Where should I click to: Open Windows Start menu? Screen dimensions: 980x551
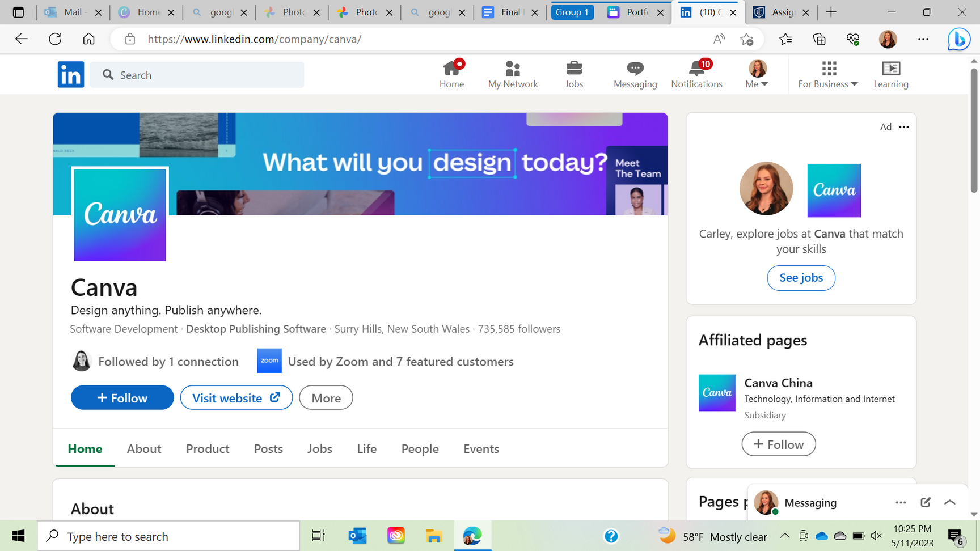[18, 536]
